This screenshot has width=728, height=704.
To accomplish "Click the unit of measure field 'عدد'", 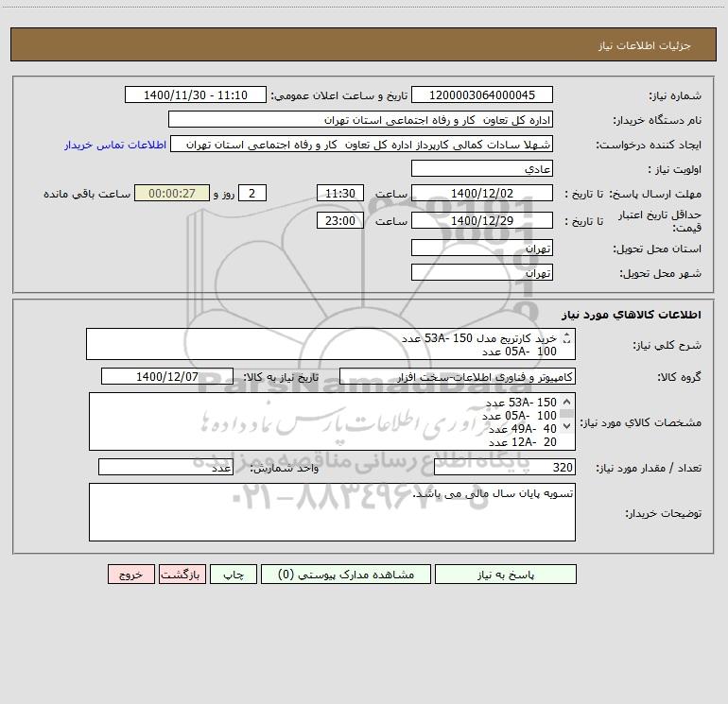I will [x=165, y=468].
